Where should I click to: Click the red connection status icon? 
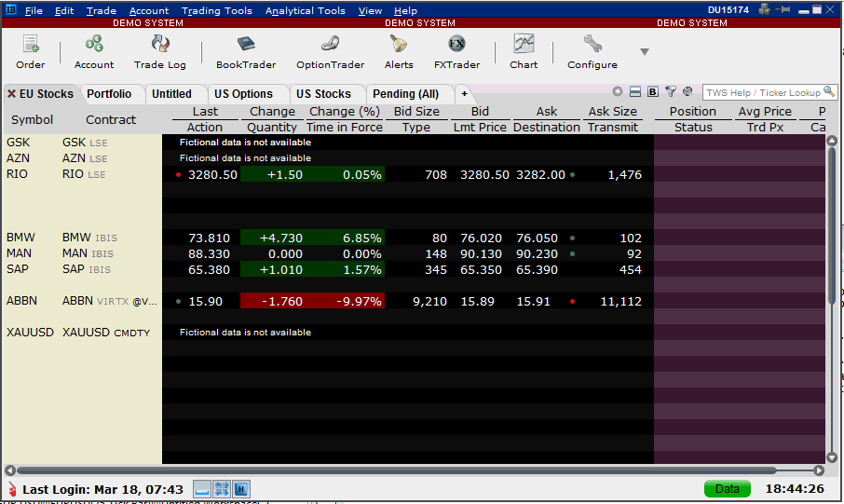click(x=12, y=489)
